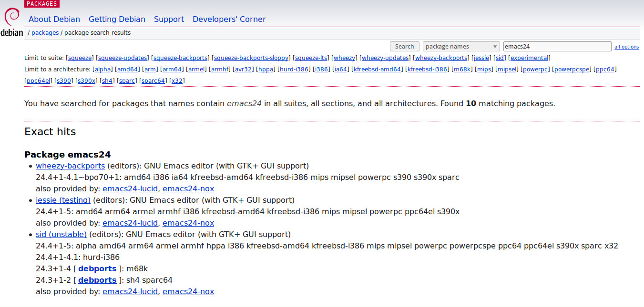This screenshot has height=307, width=644.
Task: Click the packages breadcrumb link
Action: click(45, 33)
